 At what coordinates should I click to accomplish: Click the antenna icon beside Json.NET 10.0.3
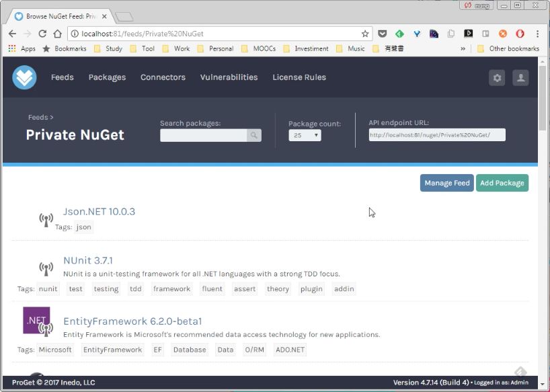click(x=46, y=220)
